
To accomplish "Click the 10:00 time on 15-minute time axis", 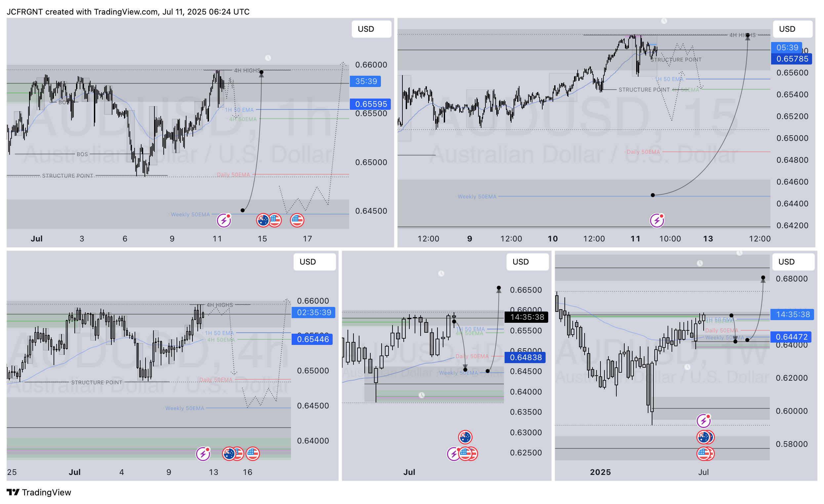I will tap(670, 239).
